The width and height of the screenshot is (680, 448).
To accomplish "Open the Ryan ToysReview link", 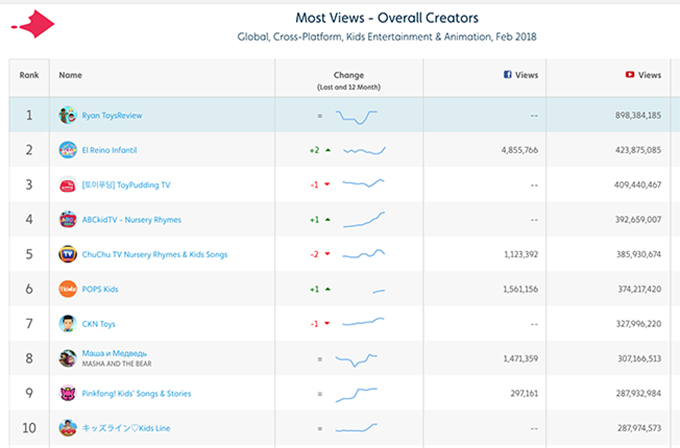I will tap(112, 115).
